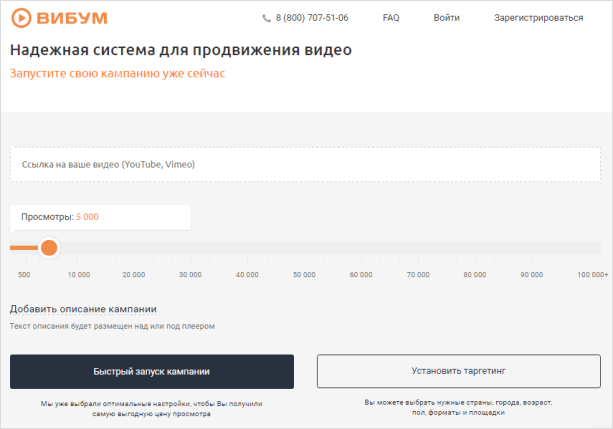The width and height of the screenshot is (613, 429).
Task: Expand Добавить описание кампании section
Action: (83, 309)
